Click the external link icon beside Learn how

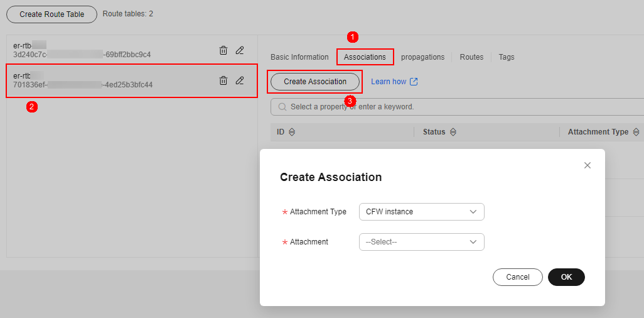(414, 82)
